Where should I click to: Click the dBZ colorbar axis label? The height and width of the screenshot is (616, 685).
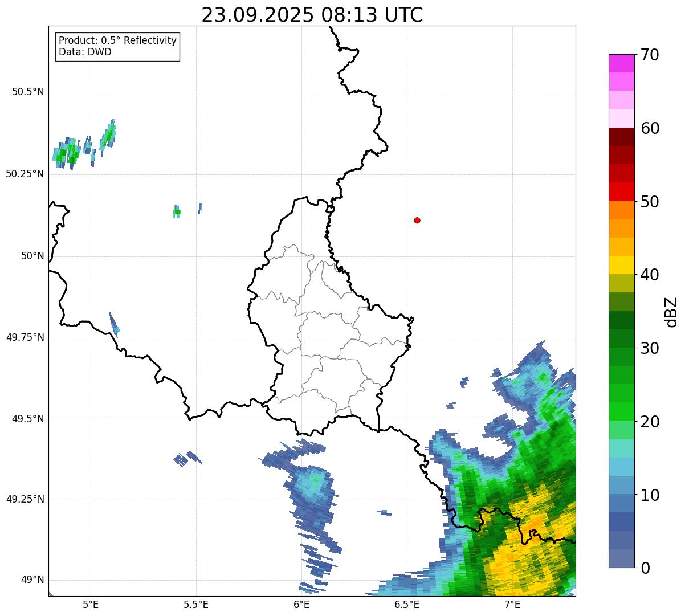[x=671, y=312]
